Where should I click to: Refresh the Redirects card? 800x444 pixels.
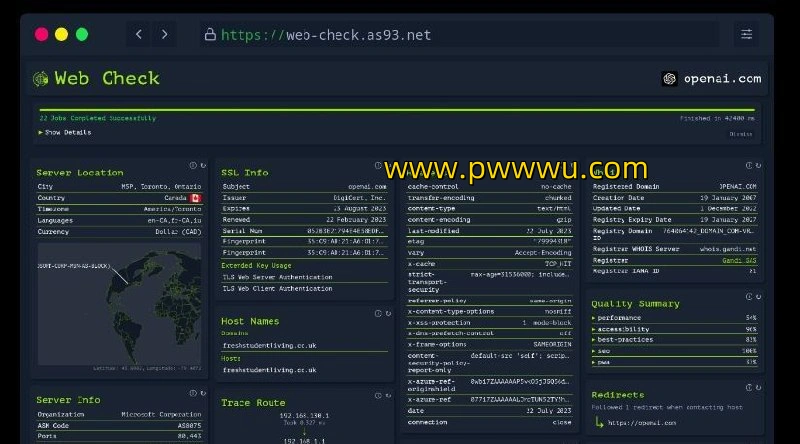(759, 387)
